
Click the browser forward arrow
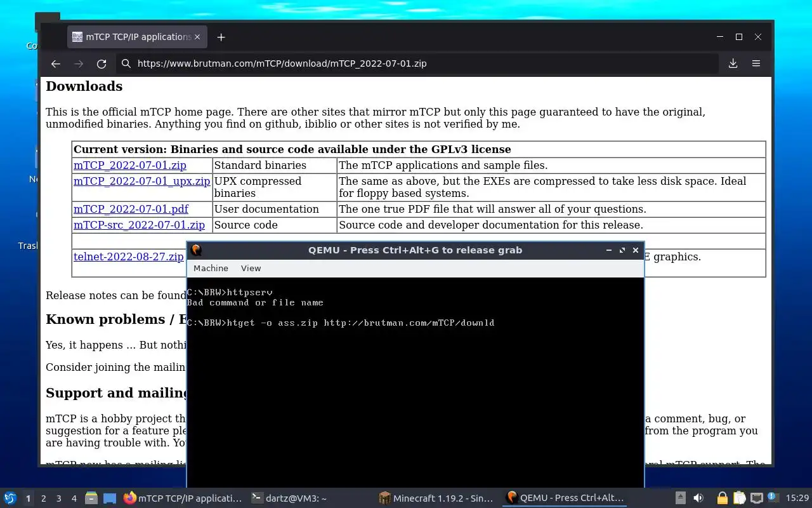pyautogui.click(x=79, y=63)
